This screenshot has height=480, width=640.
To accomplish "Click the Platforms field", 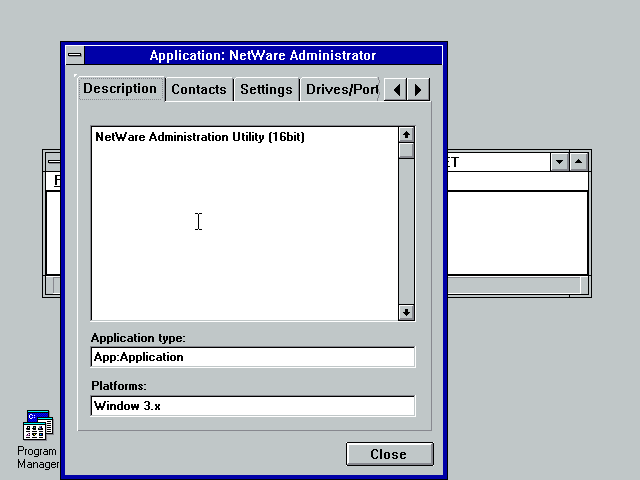I will [x=253, y=406].
